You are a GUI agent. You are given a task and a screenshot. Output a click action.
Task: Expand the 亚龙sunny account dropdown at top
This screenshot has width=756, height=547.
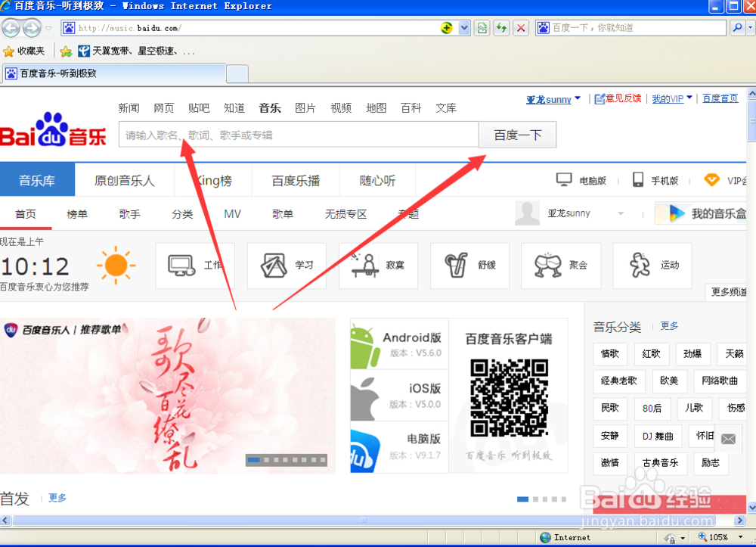578,98
